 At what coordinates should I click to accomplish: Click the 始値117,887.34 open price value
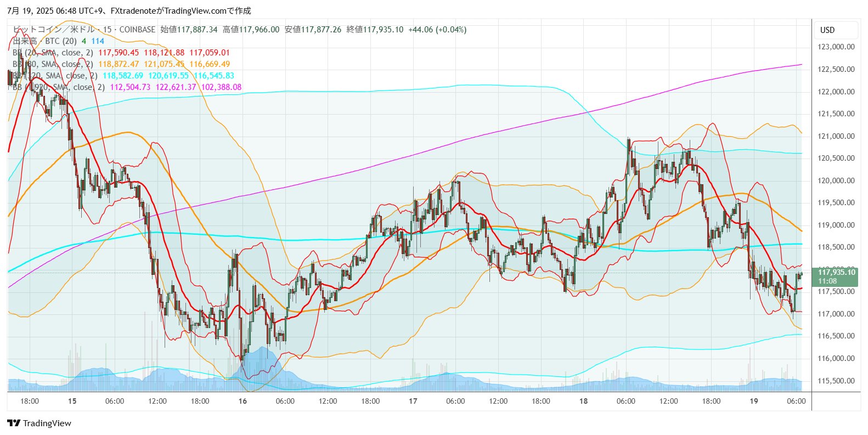point(189,30)
